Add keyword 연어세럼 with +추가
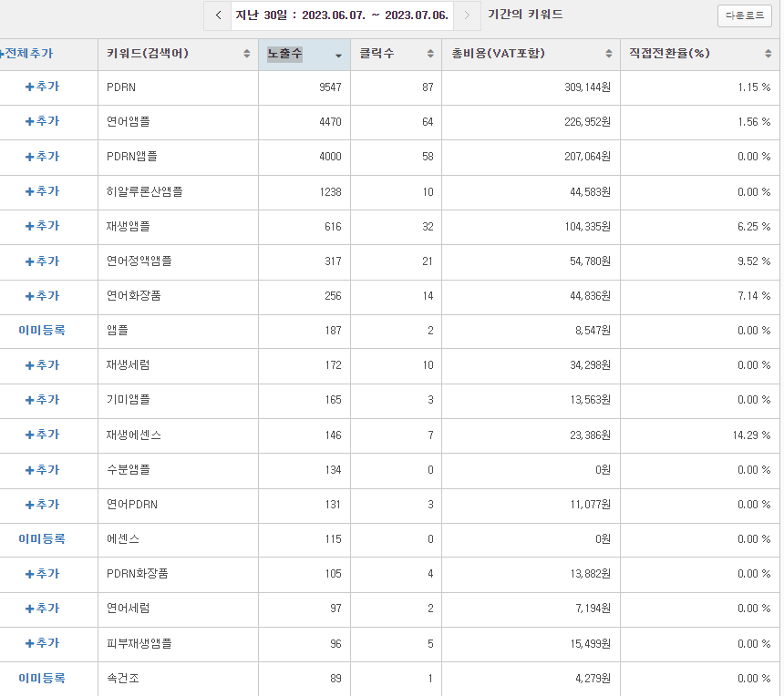Image resolution: width=784 pixels, height=696 pixels. [42, 609]
